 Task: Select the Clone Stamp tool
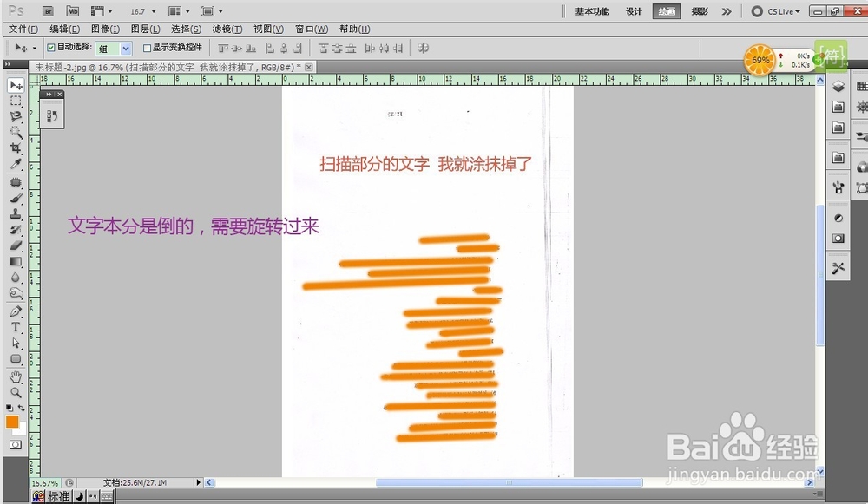(16, 213)
